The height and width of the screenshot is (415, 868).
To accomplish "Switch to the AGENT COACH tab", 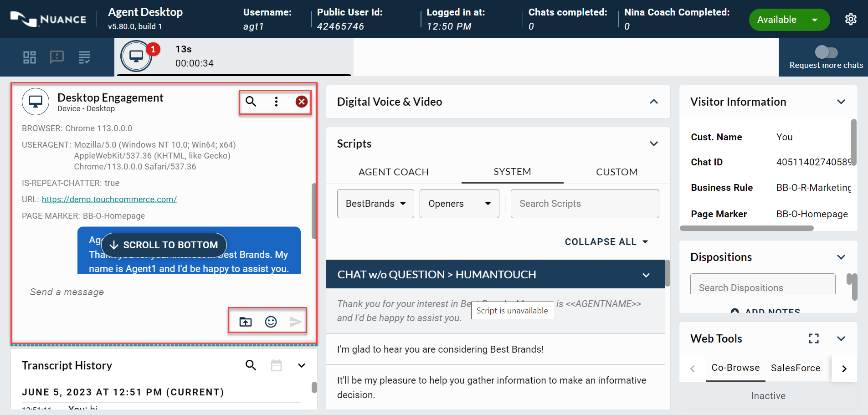I will 393,172.
